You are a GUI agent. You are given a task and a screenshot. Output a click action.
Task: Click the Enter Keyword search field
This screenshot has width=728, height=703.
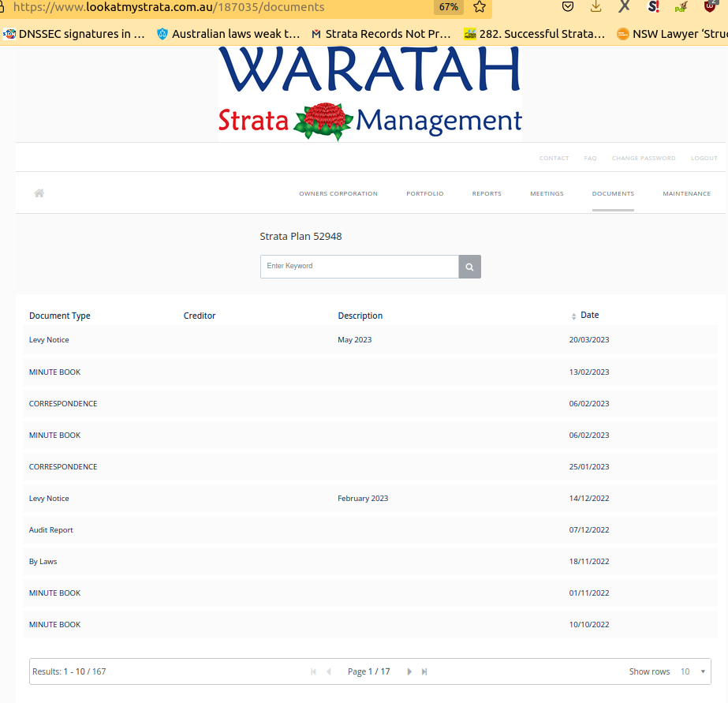pyautogui.click(x=360, y=267)
